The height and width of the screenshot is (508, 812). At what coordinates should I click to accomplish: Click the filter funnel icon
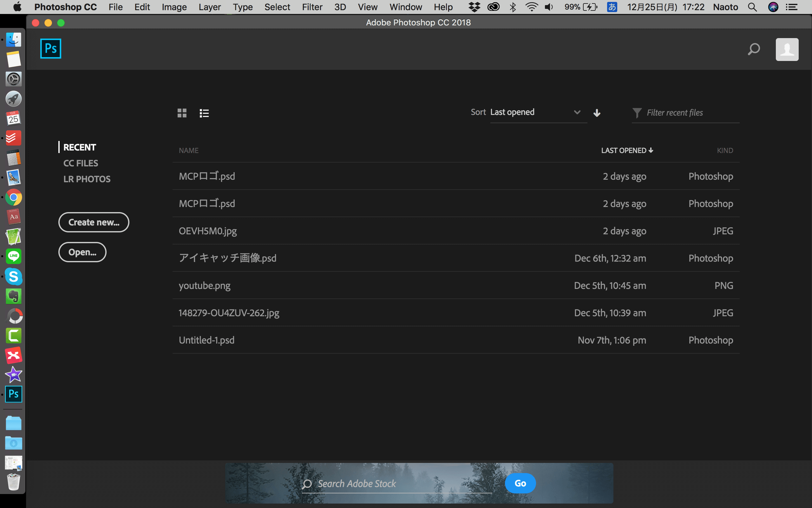coord(637,113)
